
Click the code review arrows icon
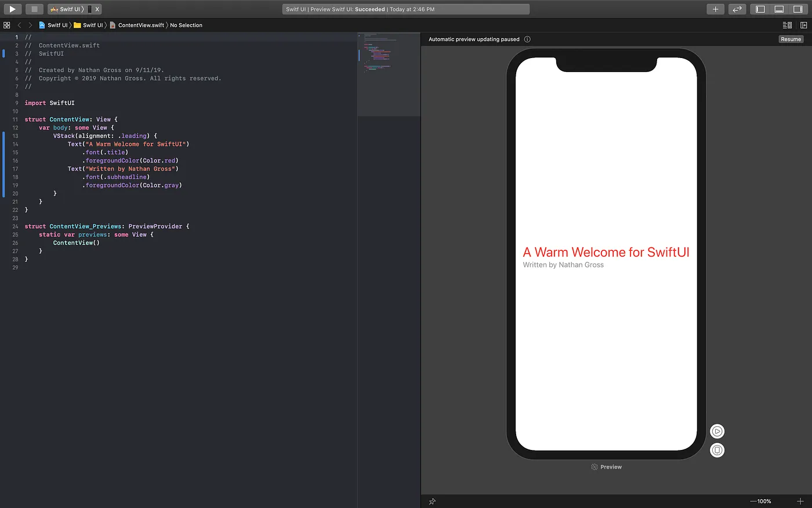coord(737,9)
